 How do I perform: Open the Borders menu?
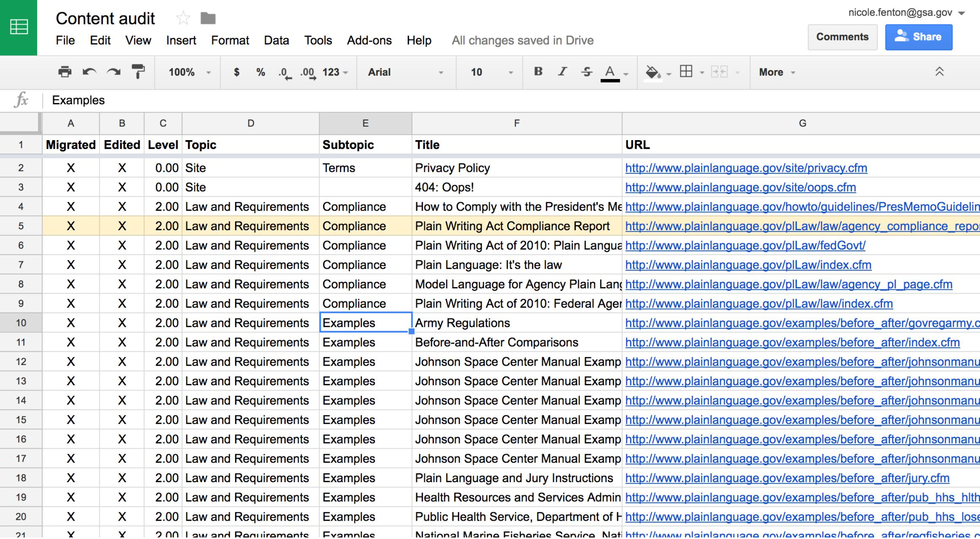pyautogui.click(x=686, y=72)
